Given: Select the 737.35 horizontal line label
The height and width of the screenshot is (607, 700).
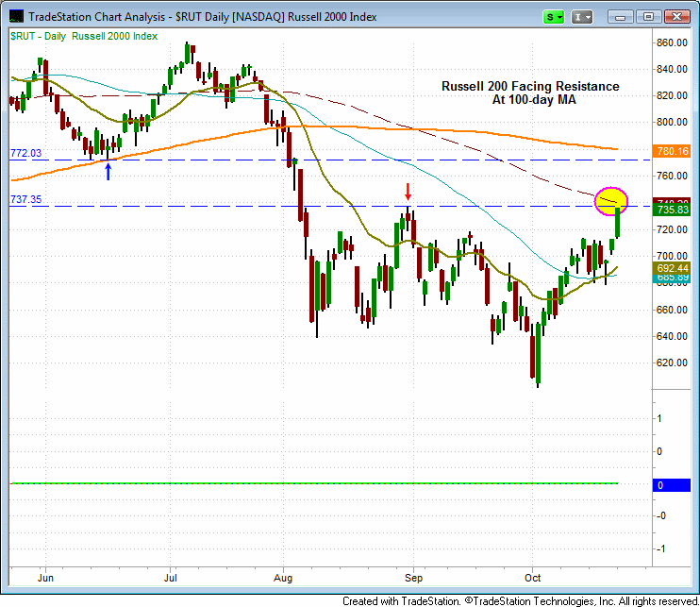Looking at the screenshot, I should click(25, 199).
